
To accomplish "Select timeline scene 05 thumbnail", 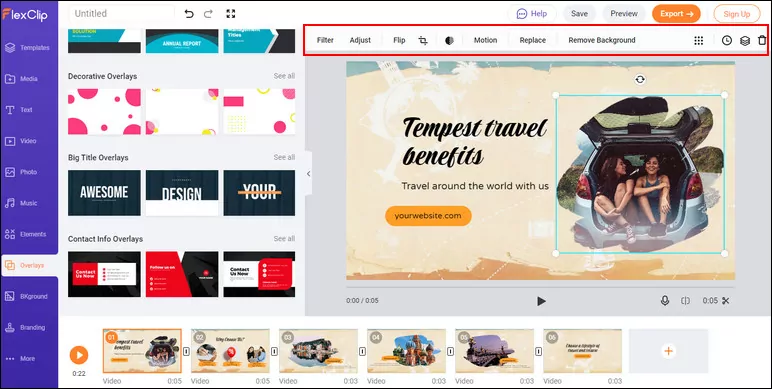I will [x=495, y=351].
